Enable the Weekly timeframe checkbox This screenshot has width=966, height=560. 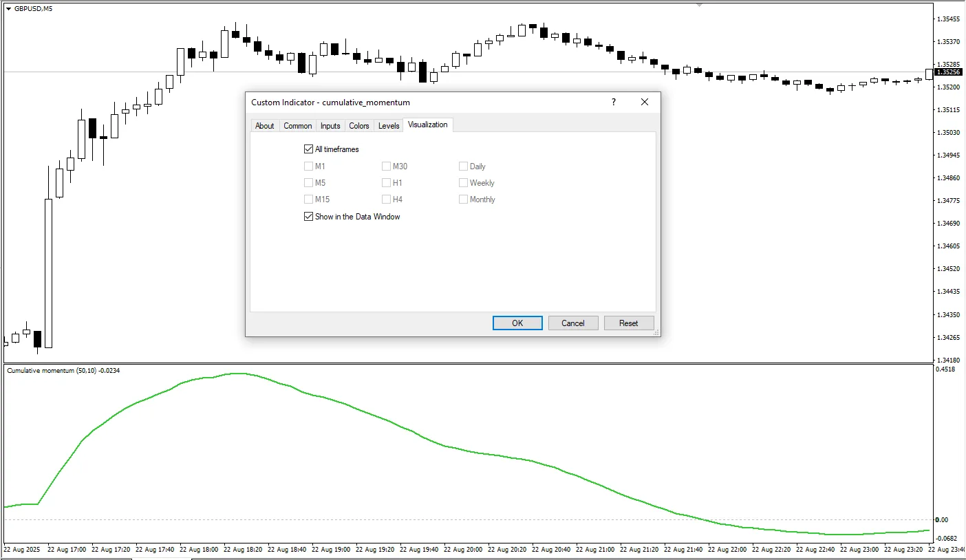pos(463,182)
